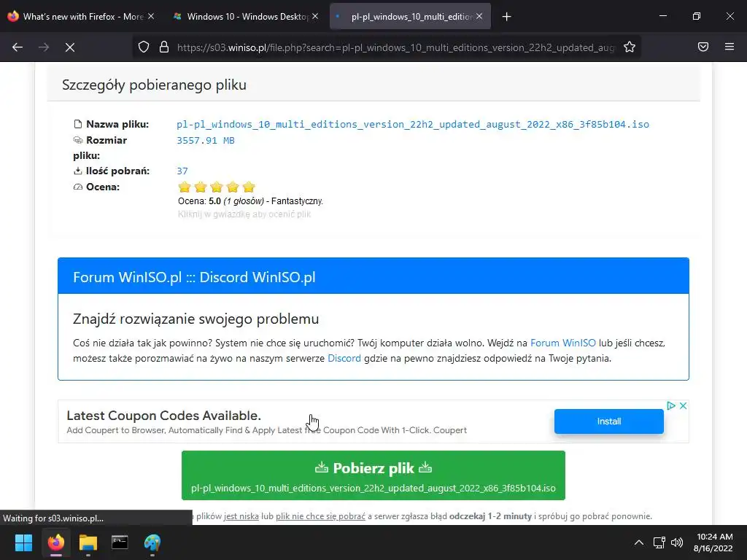Click the Install ad button
747x560 pixels.
click(x=609, y=421)
